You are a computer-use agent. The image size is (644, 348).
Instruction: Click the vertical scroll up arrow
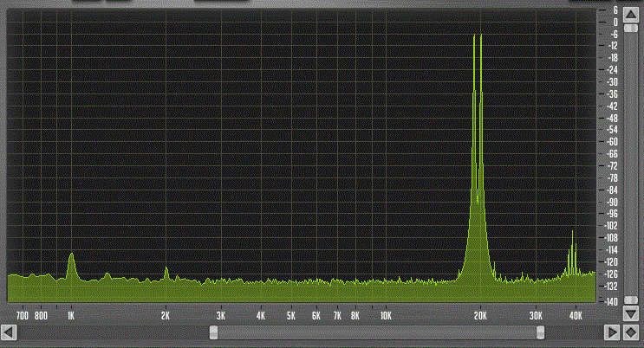point(631,15)
